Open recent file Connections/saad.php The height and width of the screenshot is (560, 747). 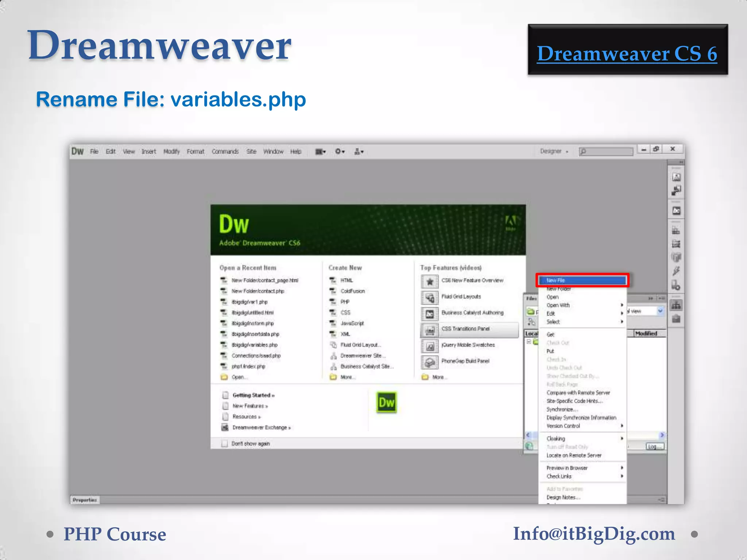[x=256, y=356]
